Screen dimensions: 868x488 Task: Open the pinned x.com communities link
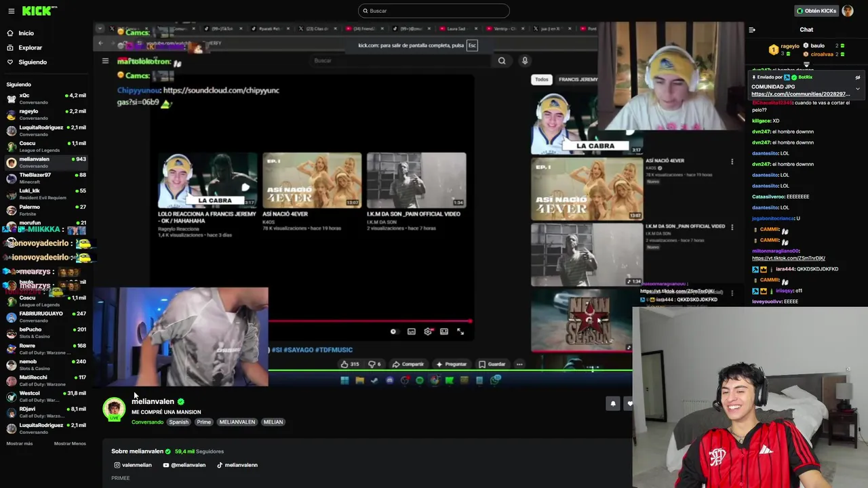800,94
